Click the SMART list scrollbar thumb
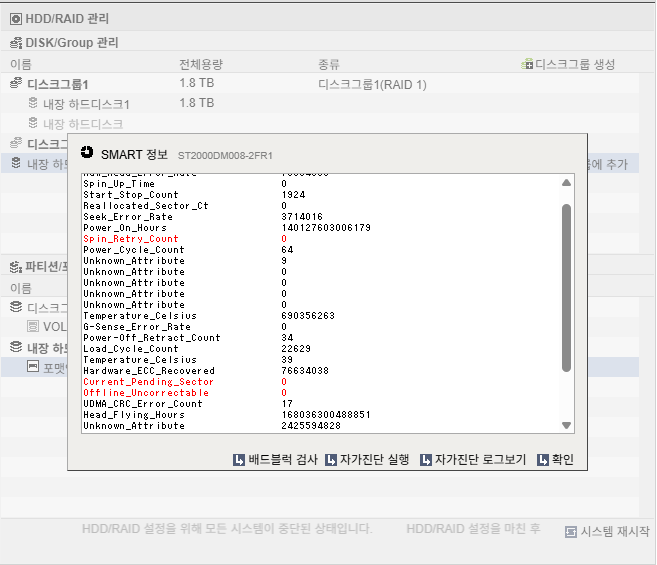Screen dimensions: 657x565 566,288
